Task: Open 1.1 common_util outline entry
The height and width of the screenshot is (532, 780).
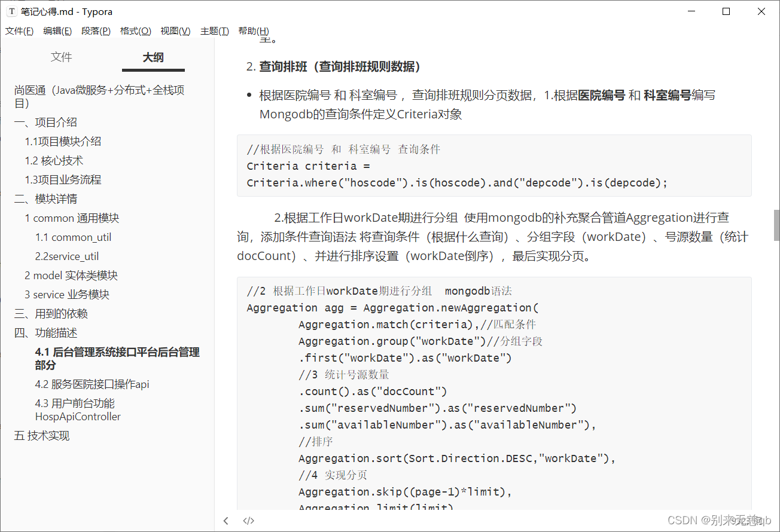Action: [73, 237]
